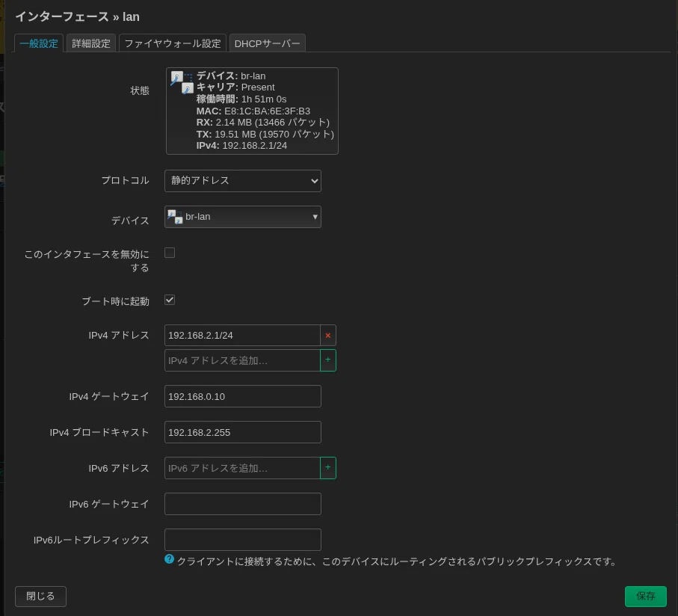
Task: Click the 'インターフェース » lan' title
Action: [78, 17]
